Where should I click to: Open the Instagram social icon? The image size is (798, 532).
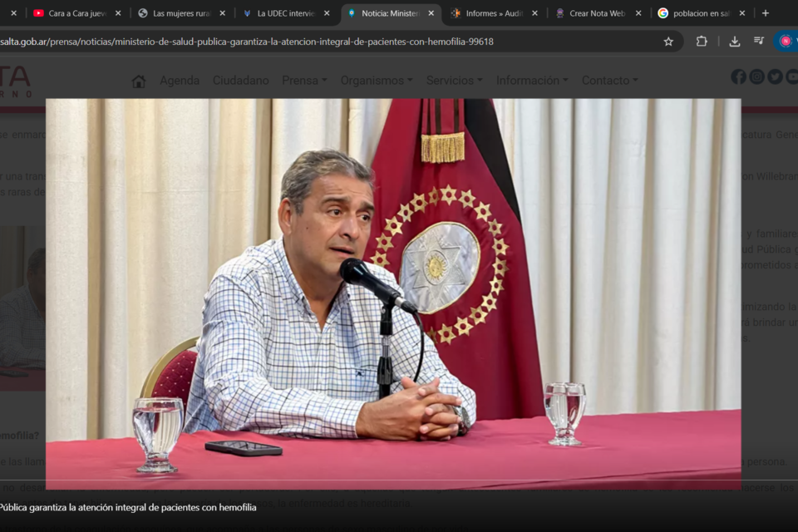click(x=756, y=76)
